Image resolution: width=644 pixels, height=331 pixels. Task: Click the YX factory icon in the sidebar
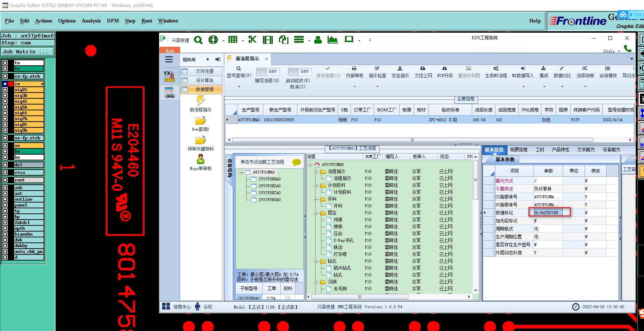click(169, 76)
